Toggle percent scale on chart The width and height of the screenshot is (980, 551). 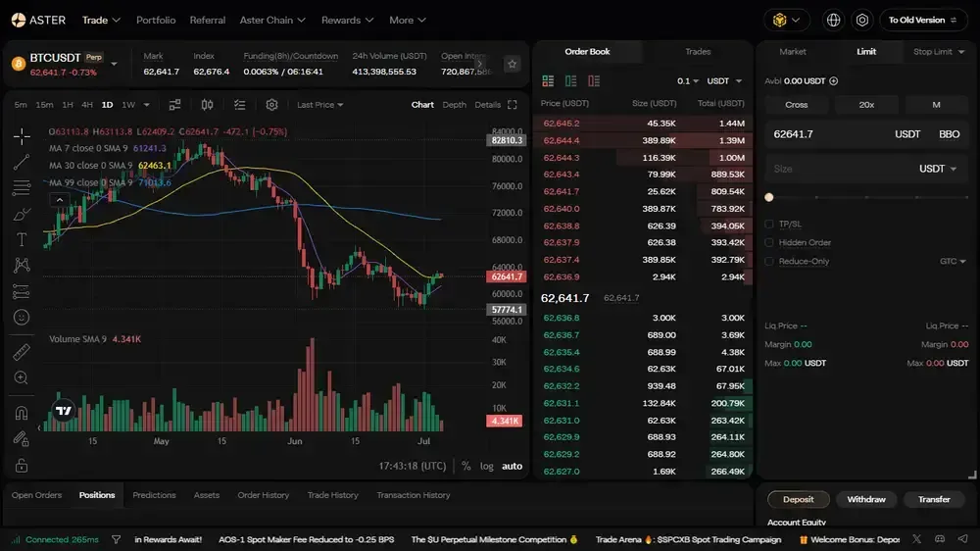tap(465, 466)
